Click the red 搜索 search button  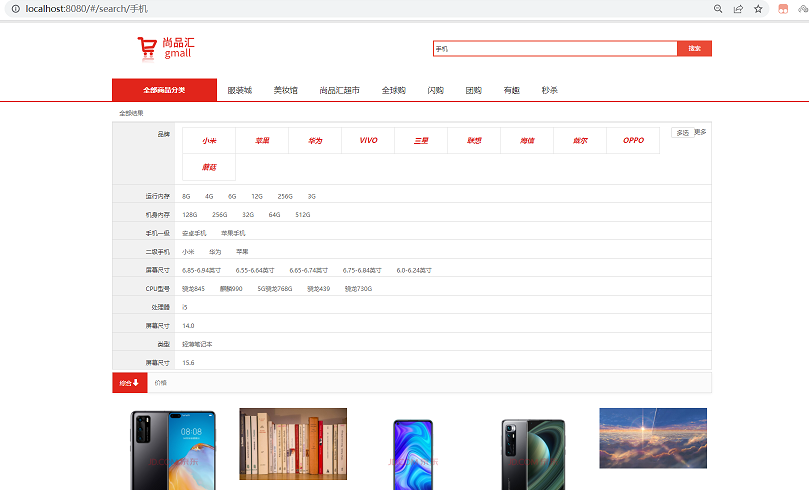point(694,48)
